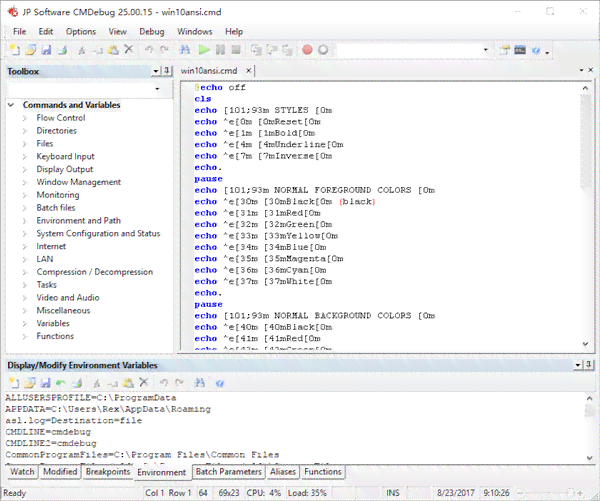Click the APPDATA environment variable line
Screen dimensions: 600x501
tap(108, 409)
